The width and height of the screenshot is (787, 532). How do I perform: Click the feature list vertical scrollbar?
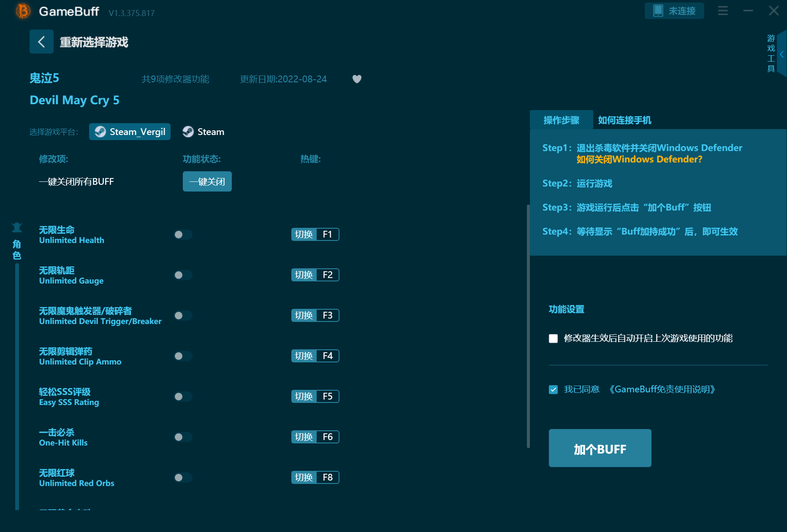click(528, 326)
